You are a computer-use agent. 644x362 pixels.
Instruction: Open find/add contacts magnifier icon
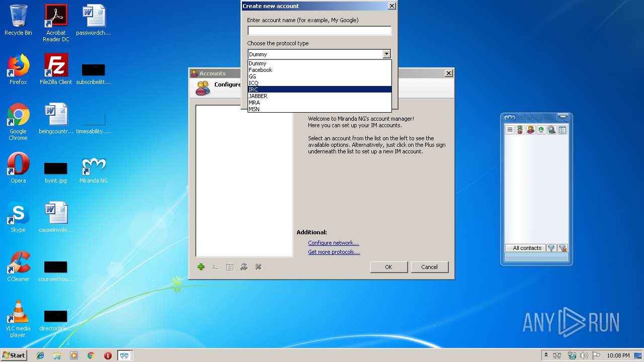552,130
